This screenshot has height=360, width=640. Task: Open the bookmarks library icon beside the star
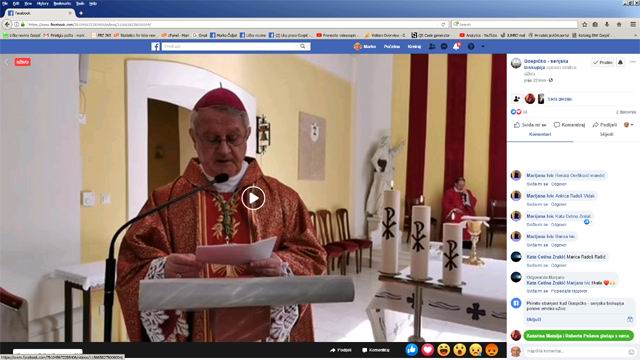(x=595, y=24)
